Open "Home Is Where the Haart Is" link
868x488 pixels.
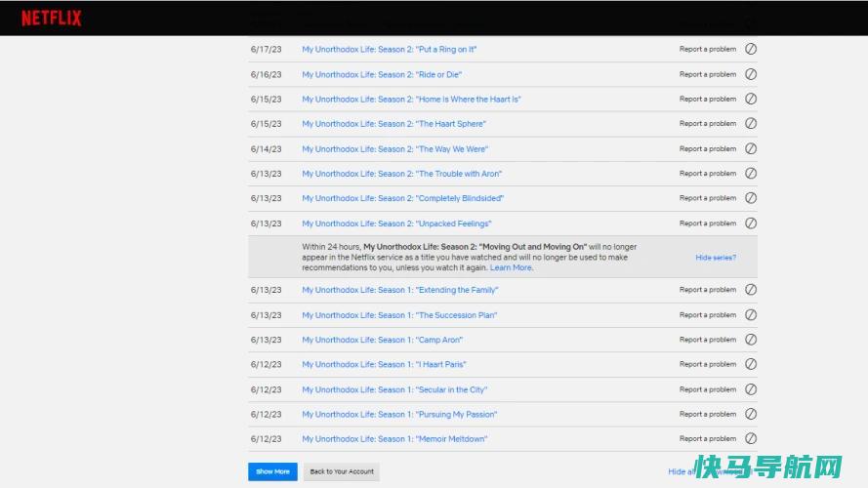pyautogui.click(x=411, y=99)
